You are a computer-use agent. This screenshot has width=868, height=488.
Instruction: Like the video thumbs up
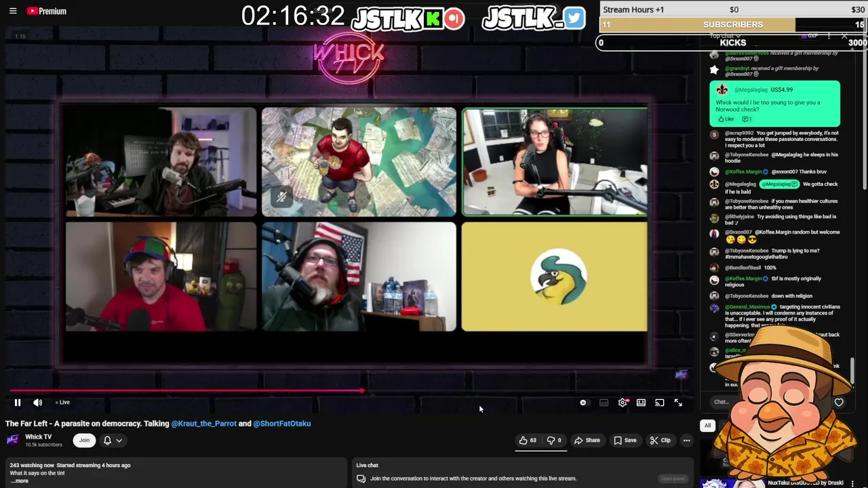click(x=528, y=441)
